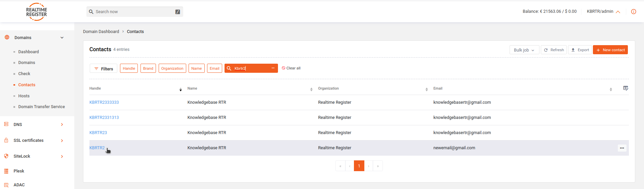644x189 pixels.
Task: Open contact KBRTR23
Action: 98,133
